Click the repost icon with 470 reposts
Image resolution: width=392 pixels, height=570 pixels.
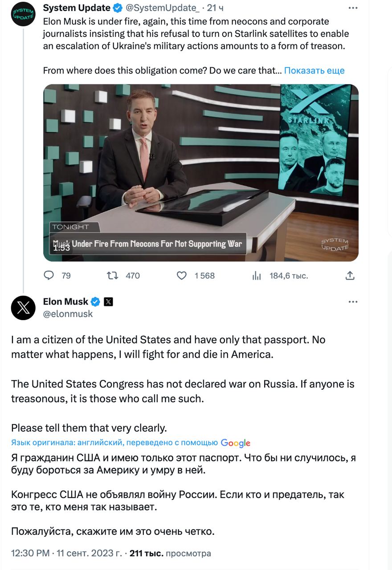click(x=113, y=276)
